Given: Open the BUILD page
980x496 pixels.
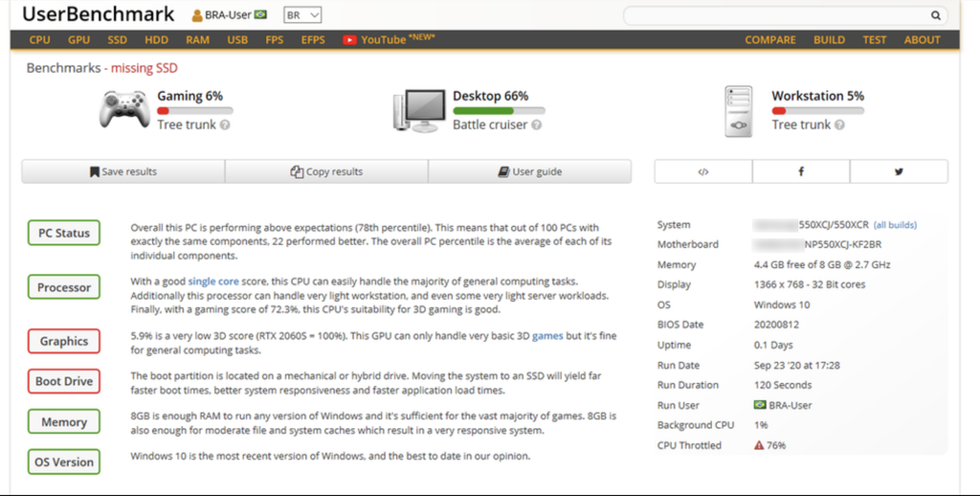Looking at the screenshot, I should [x=830, y=40].
